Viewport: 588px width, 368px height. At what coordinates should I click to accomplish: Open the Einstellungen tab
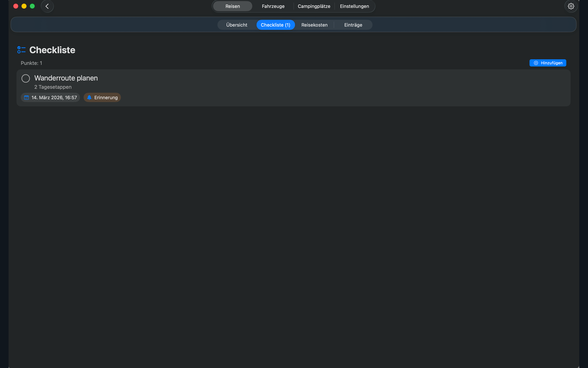point(354,6)
